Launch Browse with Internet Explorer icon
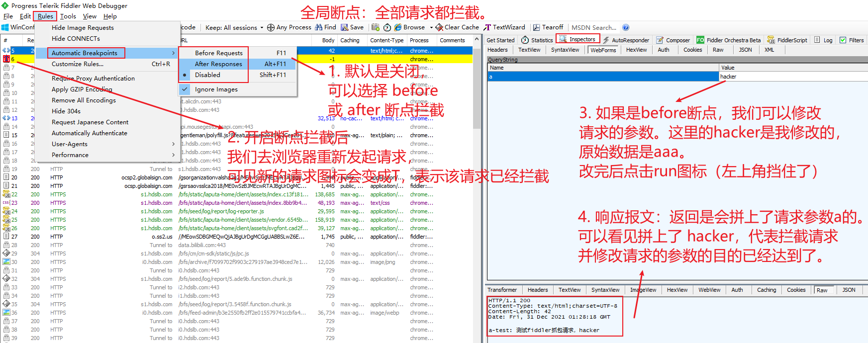Image resolution: width=868 pixels, height=343 pixels. pyautogui.click(x=398, y=27)
